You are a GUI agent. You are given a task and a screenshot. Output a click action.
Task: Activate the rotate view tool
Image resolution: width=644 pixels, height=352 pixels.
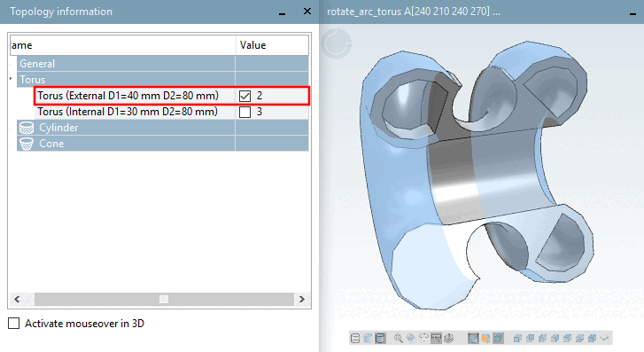pyautogui.click(x=423, y=338)
